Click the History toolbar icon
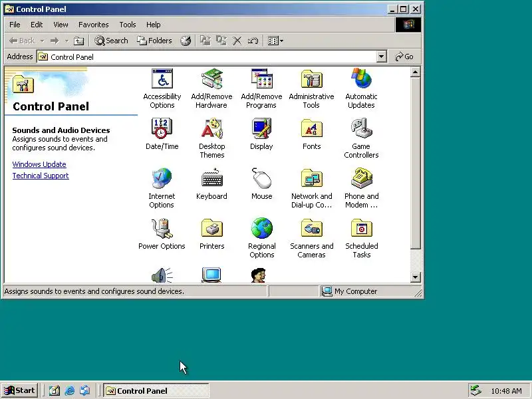This screenshot has height=399, width=532. (186, 41)
